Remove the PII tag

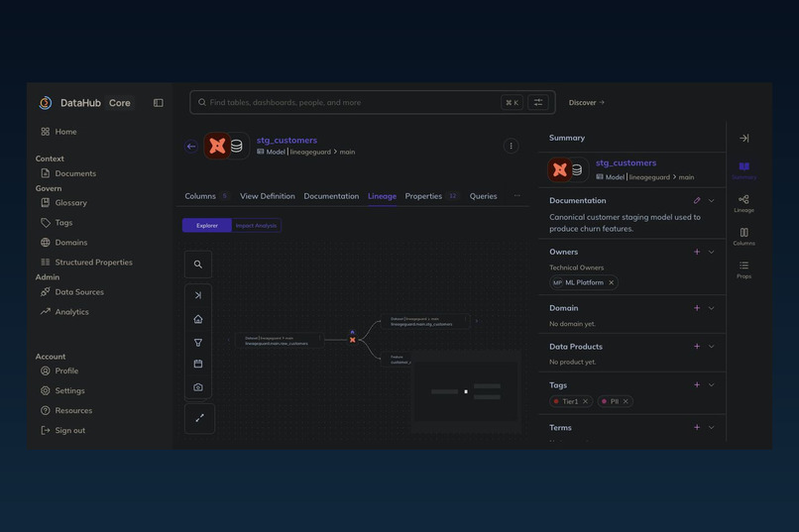[626, 401]
